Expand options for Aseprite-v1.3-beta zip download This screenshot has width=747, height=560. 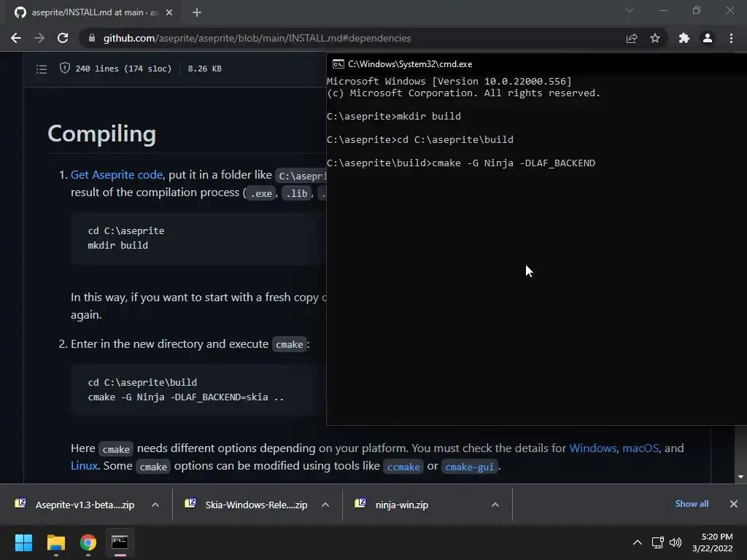(155, 505)
